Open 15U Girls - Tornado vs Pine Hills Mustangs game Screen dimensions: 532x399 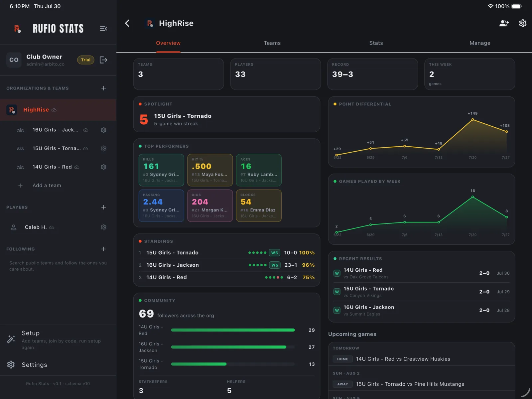coord(421,384)
